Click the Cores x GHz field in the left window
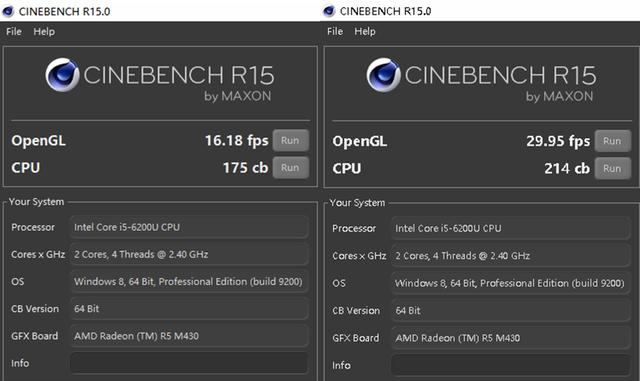 click(189, 254)
